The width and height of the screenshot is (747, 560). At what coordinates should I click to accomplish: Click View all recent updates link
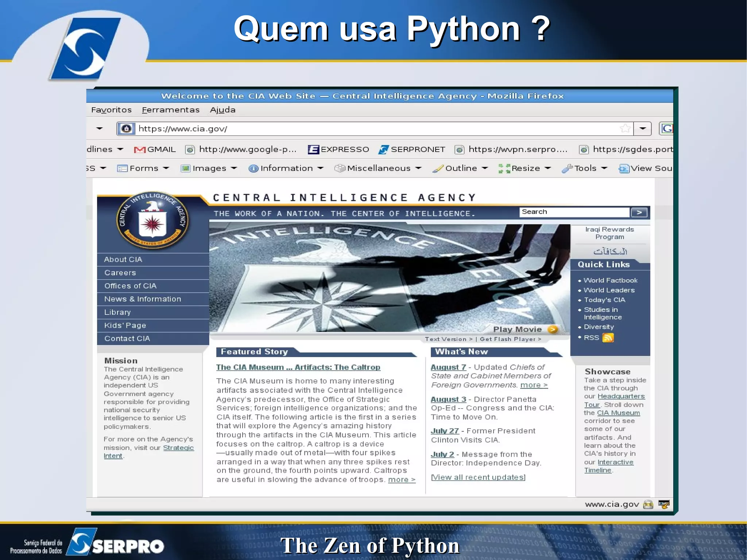[478, 477]
